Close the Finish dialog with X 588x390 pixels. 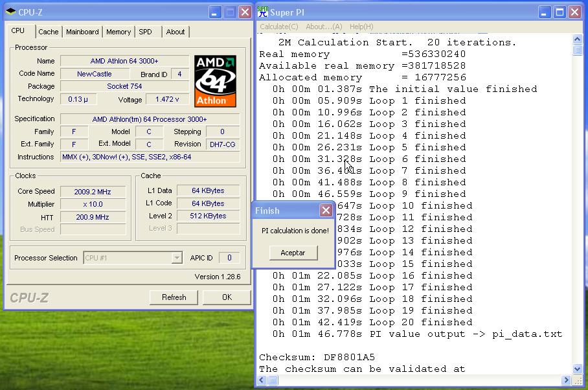pyautogui.click(x=326, y=211)
